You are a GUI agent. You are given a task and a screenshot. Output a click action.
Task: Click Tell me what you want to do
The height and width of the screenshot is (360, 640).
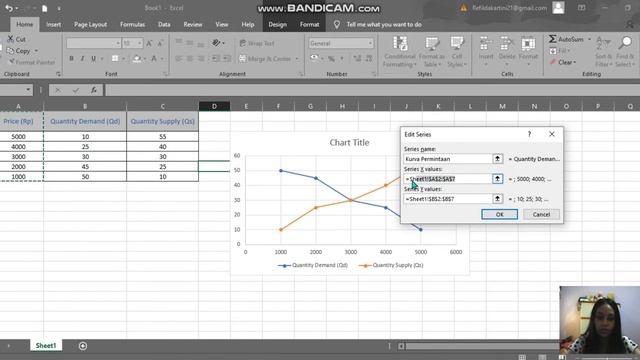click(x=384, y=24)
